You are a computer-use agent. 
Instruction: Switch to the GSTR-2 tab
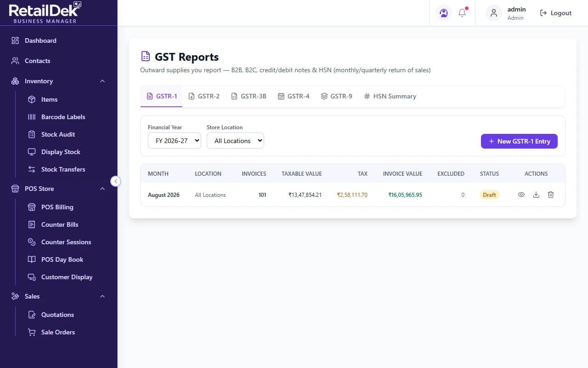(204, 96)
